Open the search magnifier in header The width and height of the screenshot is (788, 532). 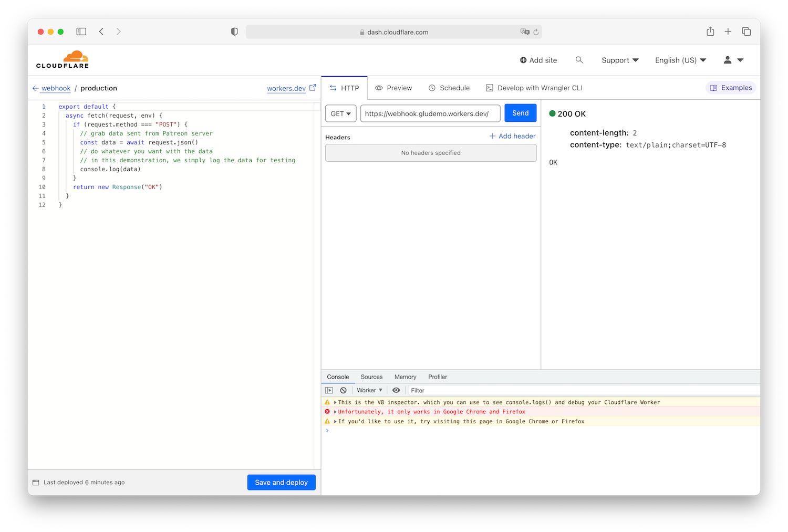[579, 60]
